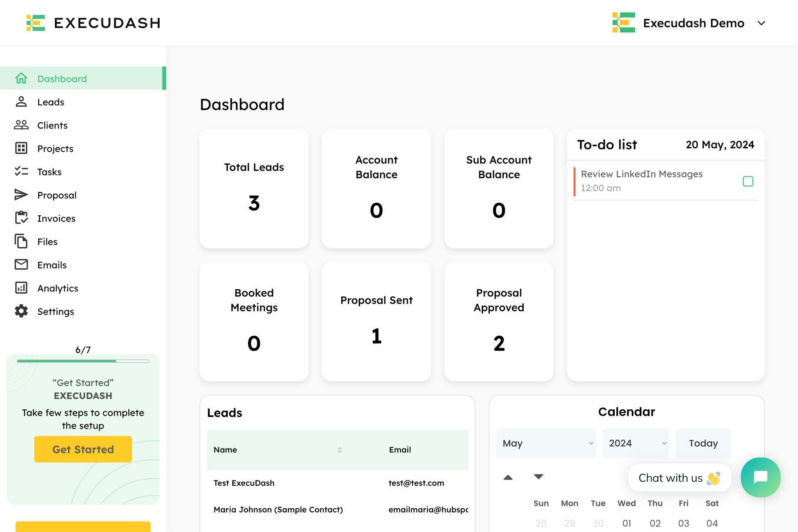This screenshot has height=532, width=798.
Task: Click the Analytics chart icon
Action: pyautogui.click(x=21, y=288)
